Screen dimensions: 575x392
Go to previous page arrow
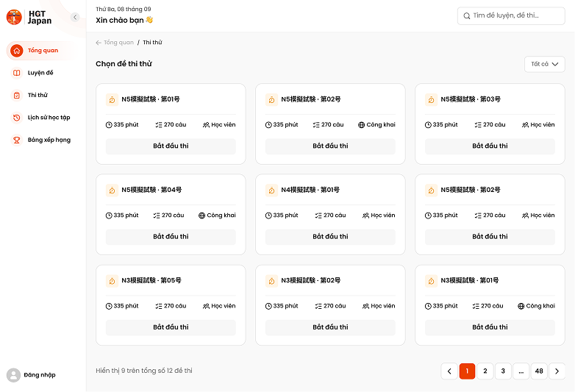pyautogui.click(x=449, y=371)
